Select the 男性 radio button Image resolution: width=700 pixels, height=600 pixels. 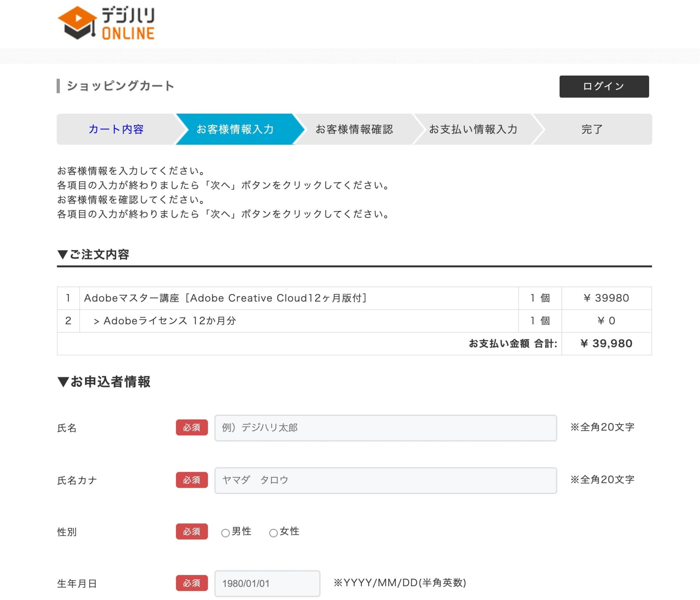[x=225, y=532]
